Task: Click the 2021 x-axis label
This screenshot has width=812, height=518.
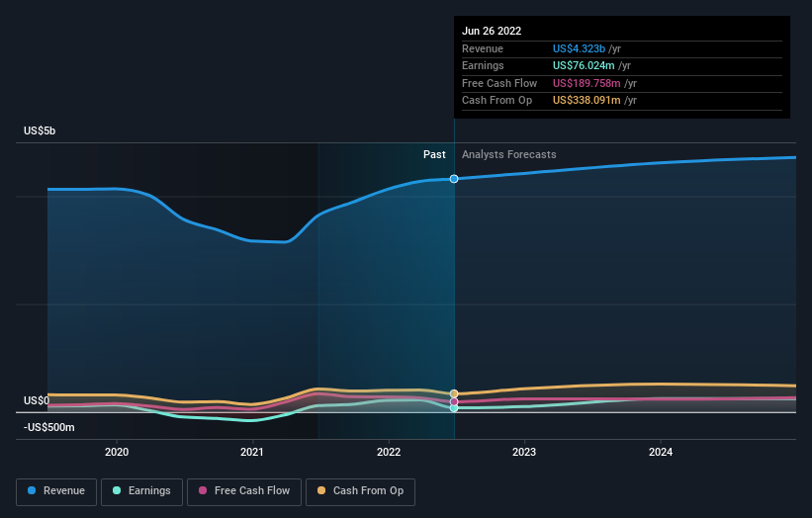Action: pyautogui.click(x=252, y=453)
